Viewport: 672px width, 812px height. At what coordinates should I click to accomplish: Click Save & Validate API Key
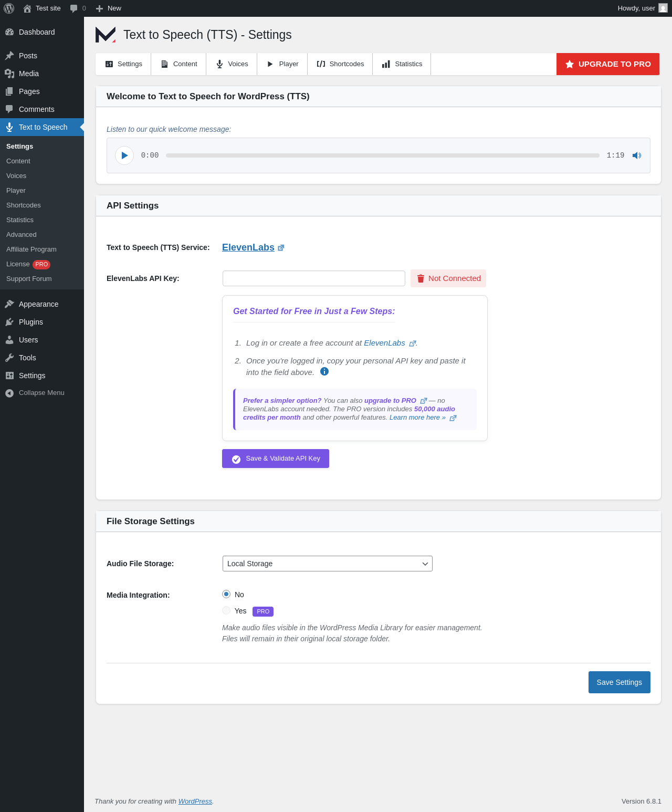[x=276, y=459]
